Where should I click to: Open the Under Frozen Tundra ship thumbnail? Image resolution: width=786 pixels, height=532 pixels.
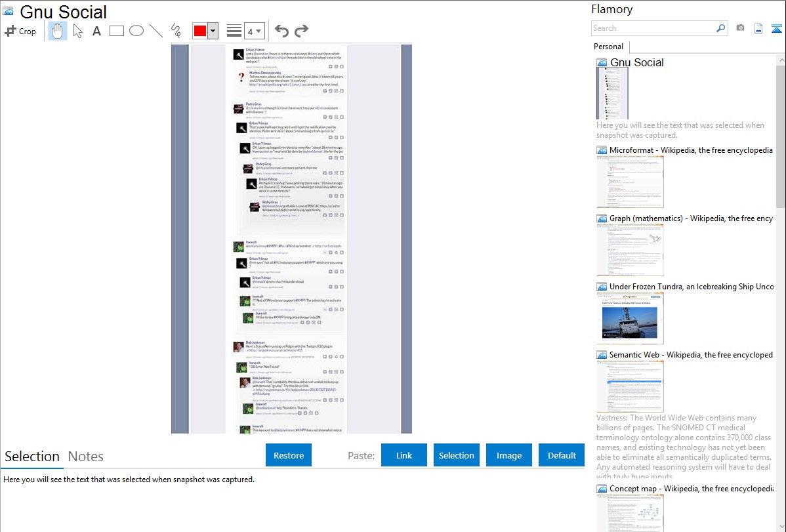(x=630, y=318)
